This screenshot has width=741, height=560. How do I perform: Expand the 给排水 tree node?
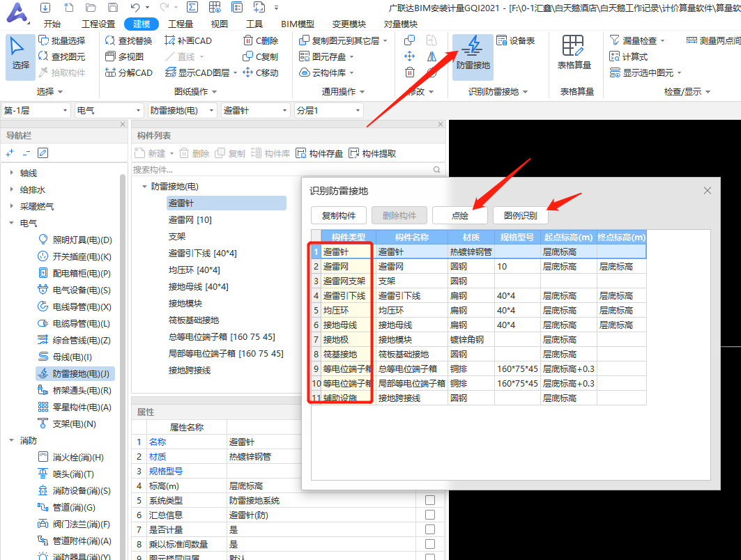pyautogui.click(x=11, y=189)
